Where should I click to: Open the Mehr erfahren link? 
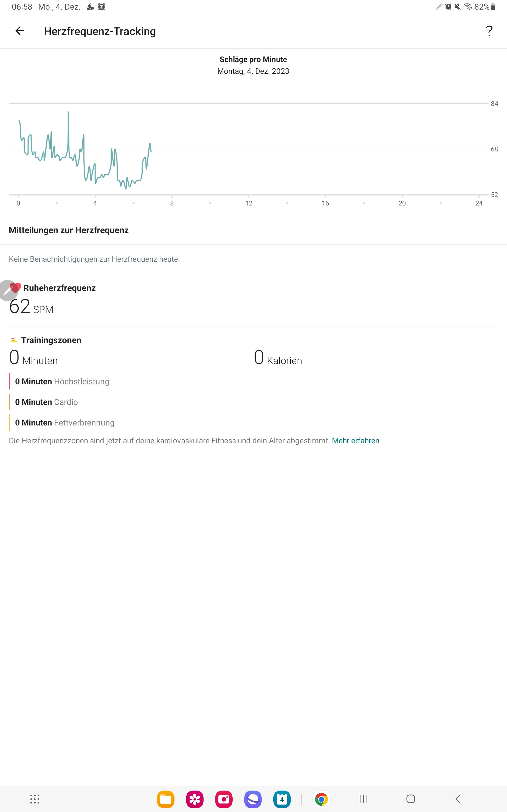(356, 441)
